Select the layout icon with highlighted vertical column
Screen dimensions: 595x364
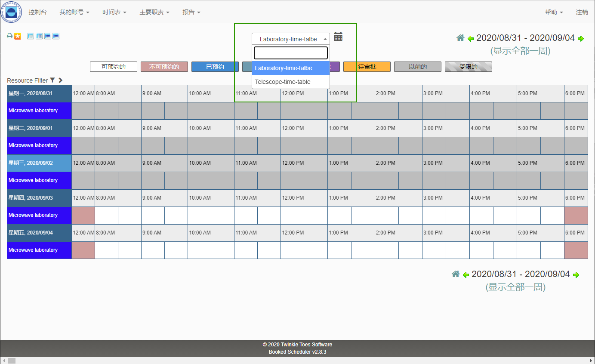39,36
